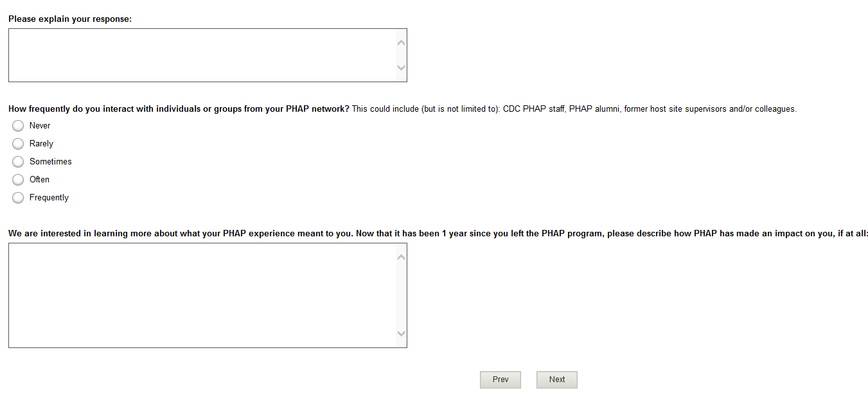Click scrollbar track of PHAP impact textarea

[x=401, y=295]
